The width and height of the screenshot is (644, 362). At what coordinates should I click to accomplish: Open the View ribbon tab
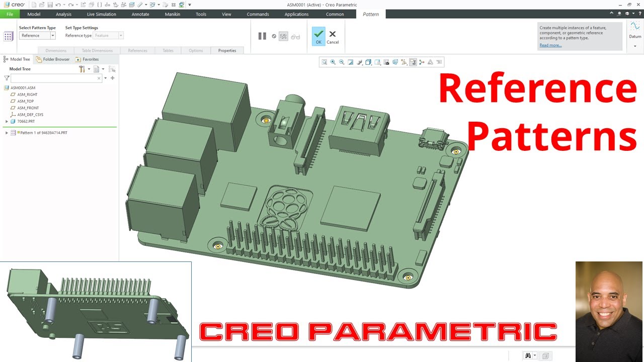click(x=226, y=14)
